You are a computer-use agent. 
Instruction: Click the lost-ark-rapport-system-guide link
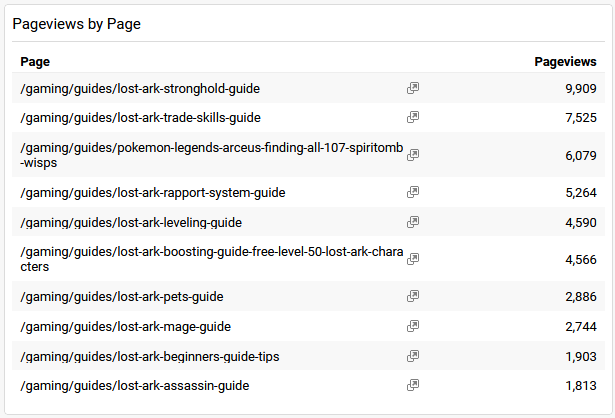point(146,192)
